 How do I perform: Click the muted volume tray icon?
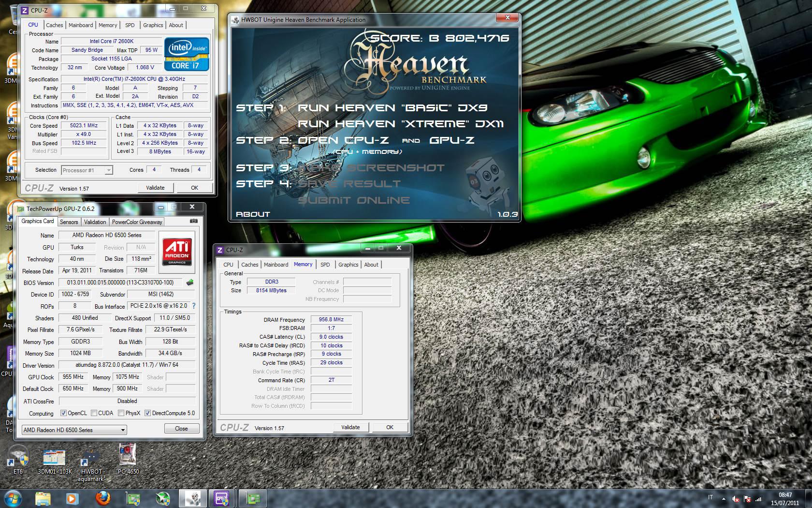click(736, 499)
